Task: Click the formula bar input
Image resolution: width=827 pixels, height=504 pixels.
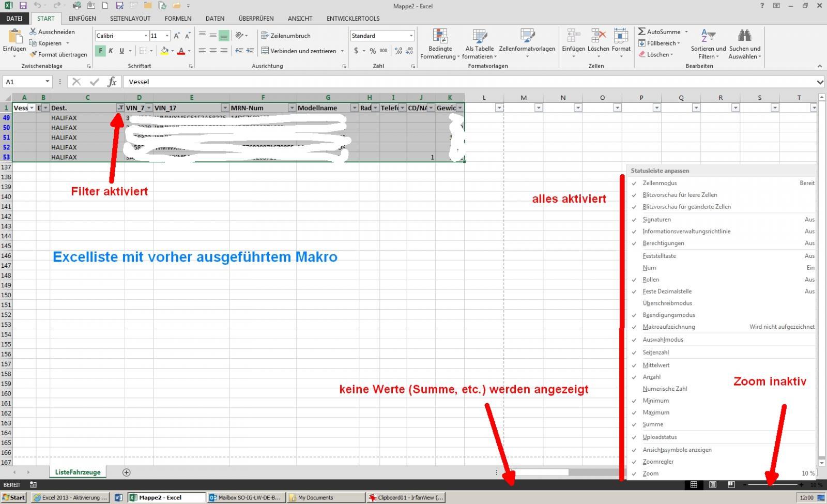Action: pos(469,82)
